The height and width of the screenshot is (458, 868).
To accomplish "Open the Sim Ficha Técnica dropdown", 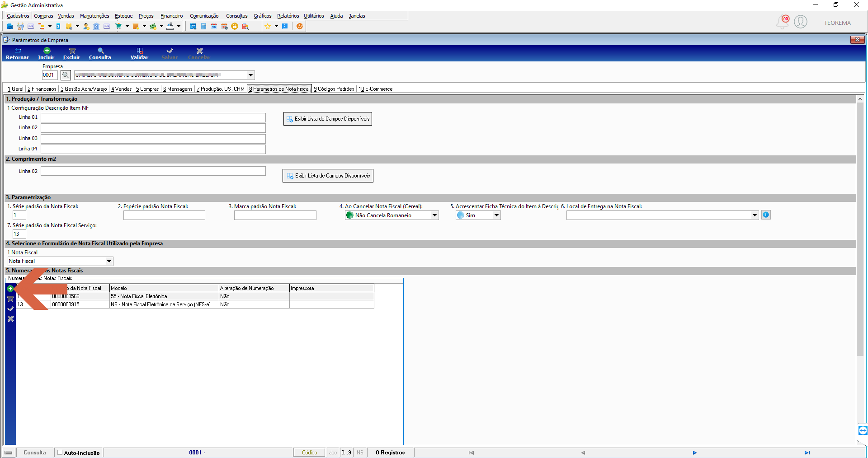I will click(x=496, y=215).
